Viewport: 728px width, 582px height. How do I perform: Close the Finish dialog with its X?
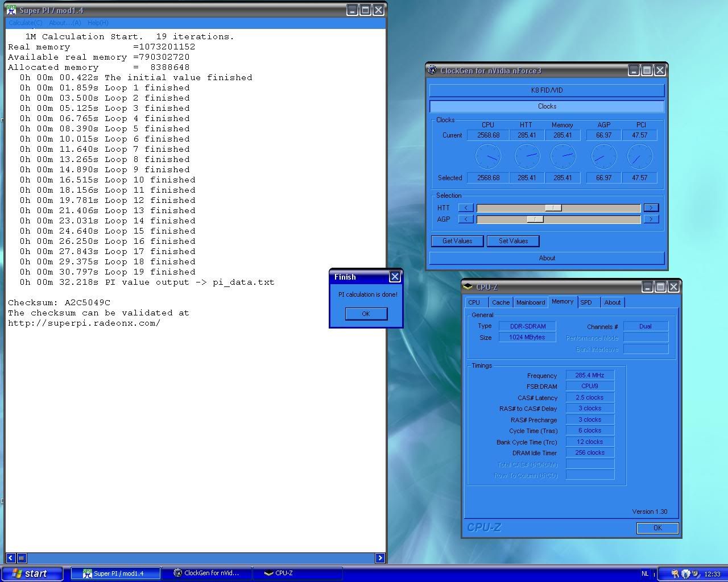(x=395, y=277)
